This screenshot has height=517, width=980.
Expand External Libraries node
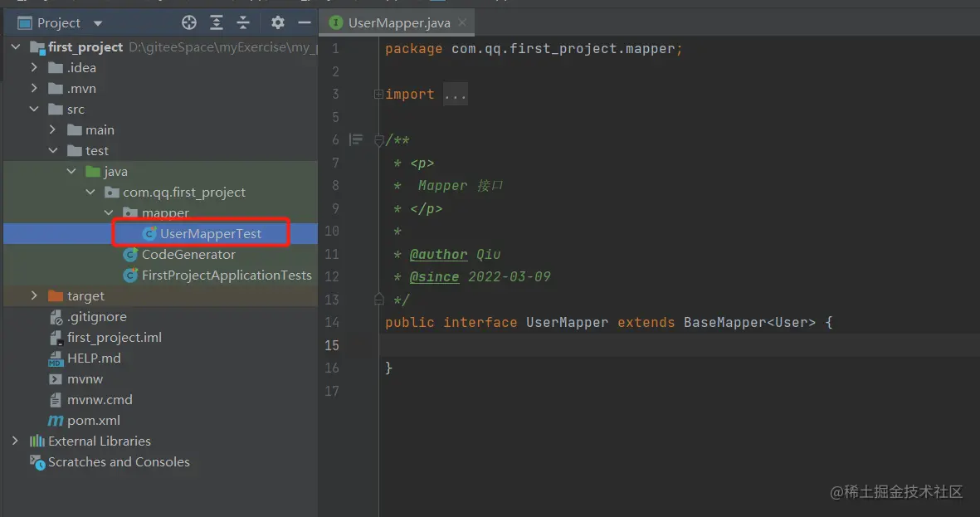16,441
